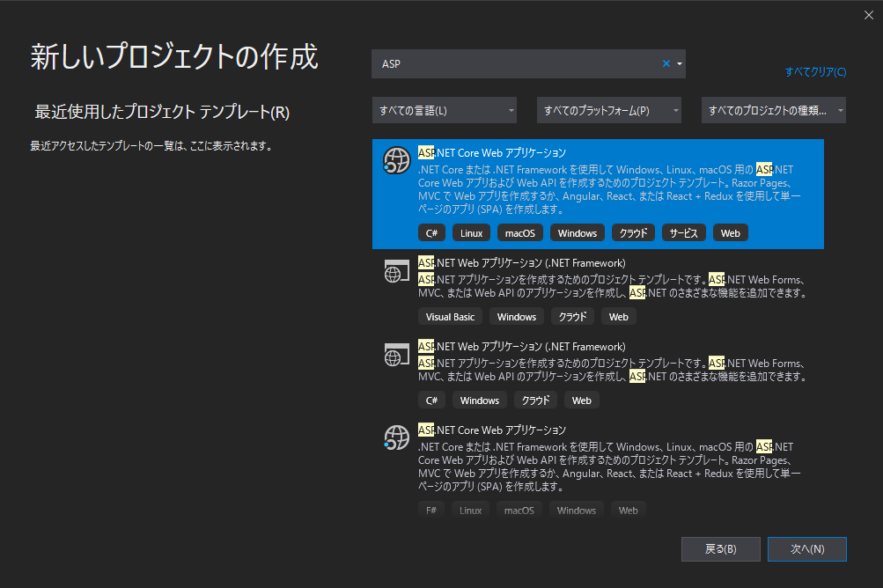Screen dimensions: 883x588
Task: Click the クラウド tag in the selected template
Action: [634, 233]
